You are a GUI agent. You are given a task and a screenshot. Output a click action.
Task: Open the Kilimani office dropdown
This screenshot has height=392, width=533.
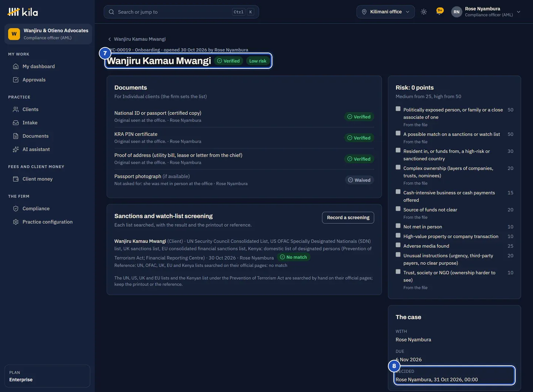[x=385, y=12]
